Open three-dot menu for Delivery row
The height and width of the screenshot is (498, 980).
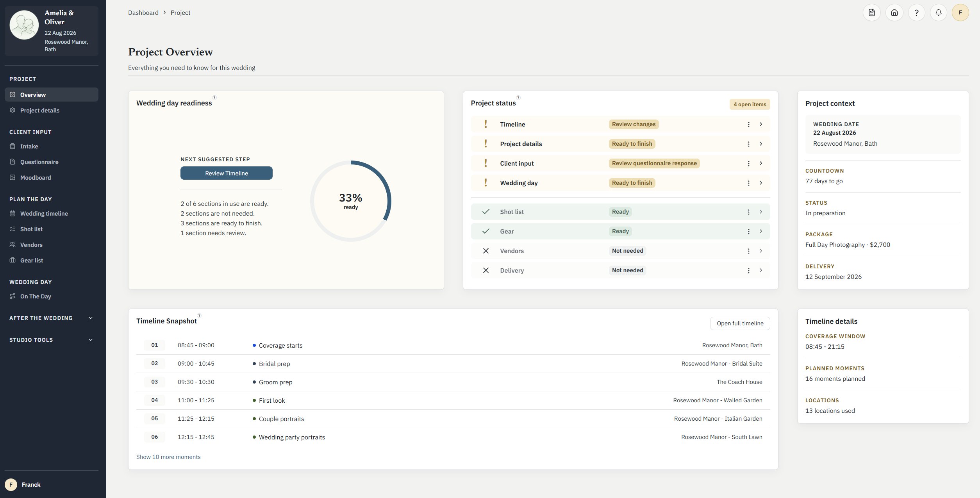click(x=748, y=270)
